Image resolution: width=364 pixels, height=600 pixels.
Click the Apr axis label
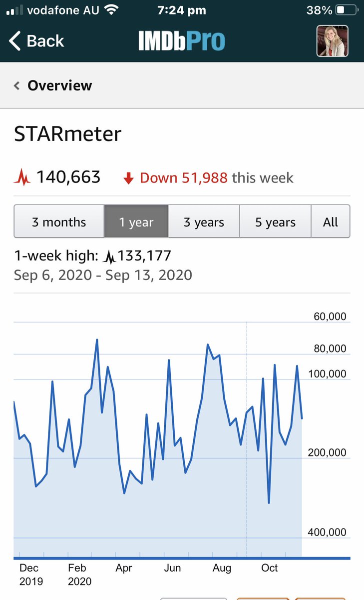click(x=124, y=568)
